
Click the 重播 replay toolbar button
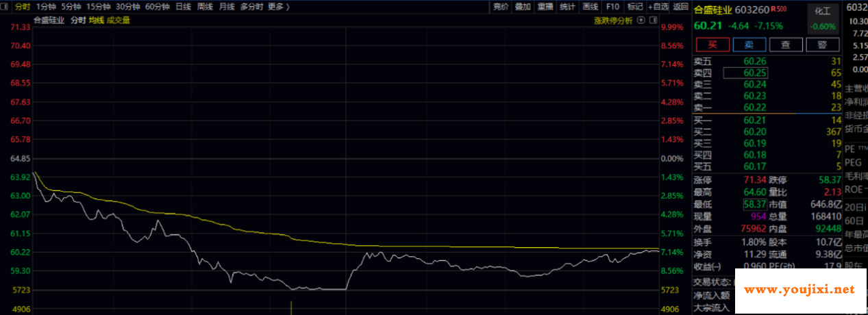(545, 6)
